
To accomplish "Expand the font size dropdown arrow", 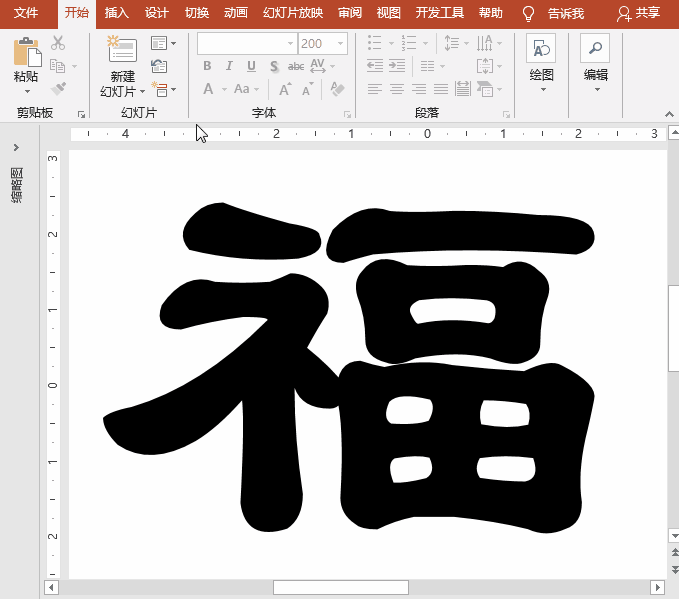I will click(x=340, y=43).
